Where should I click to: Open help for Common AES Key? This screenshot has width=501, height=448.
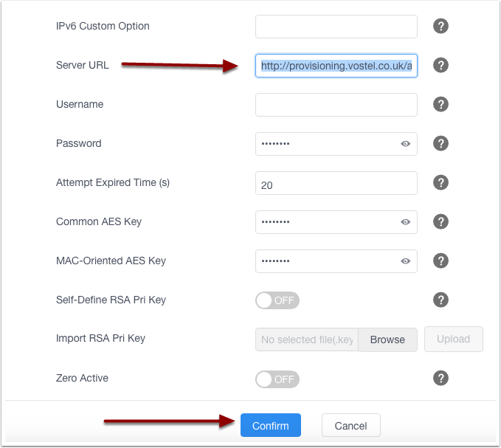pyautogui.click(x=440, y=221)
